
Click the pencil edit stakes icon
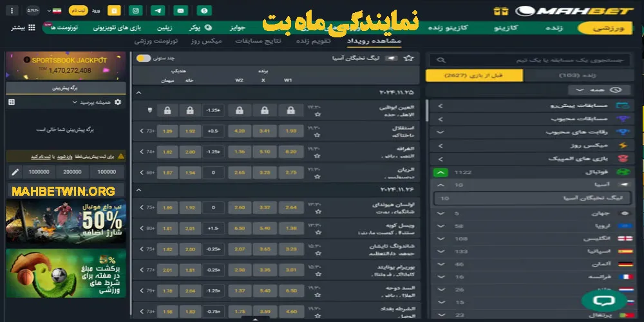[15, 172]
